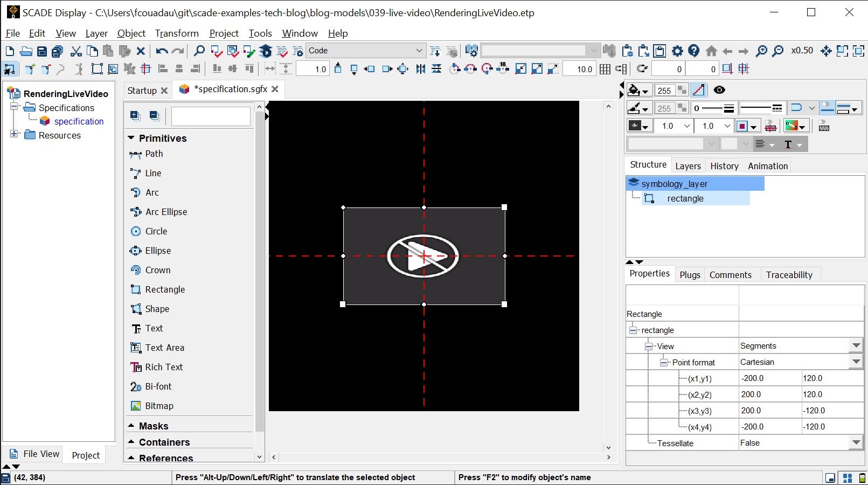
Task: Click the Undo arrow icon
Action: click(x=161, y=51)
